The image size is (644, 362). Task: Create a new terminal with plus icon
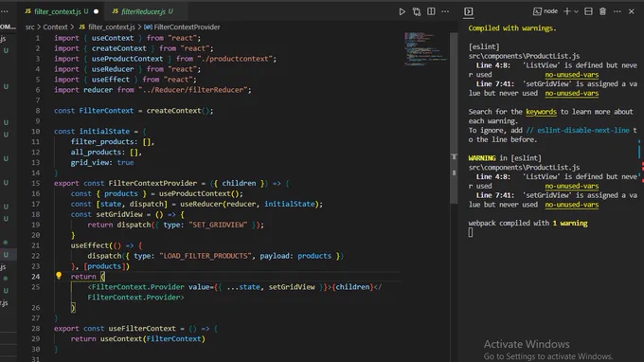coord(566,11)
